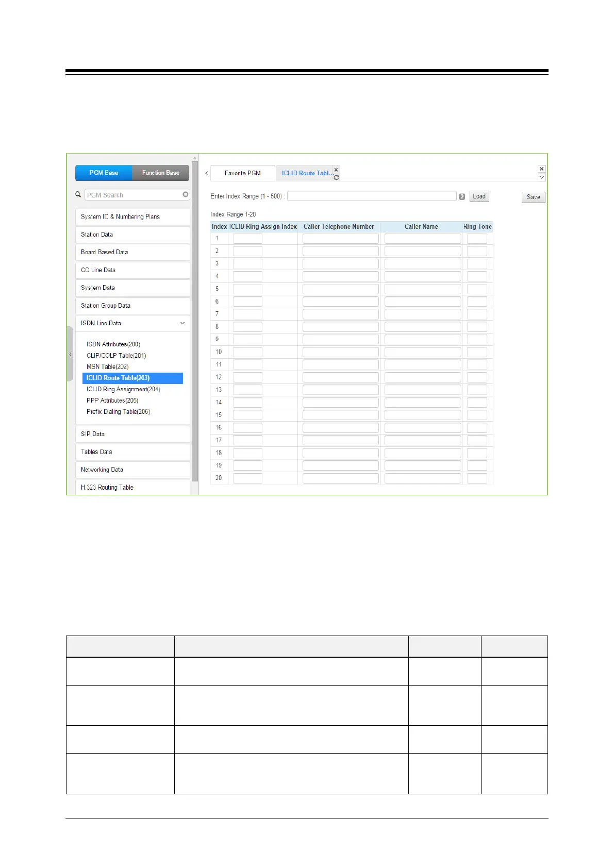The image size is (614, 868).
Task: Expand the SIP Data section
Action: 132,434
